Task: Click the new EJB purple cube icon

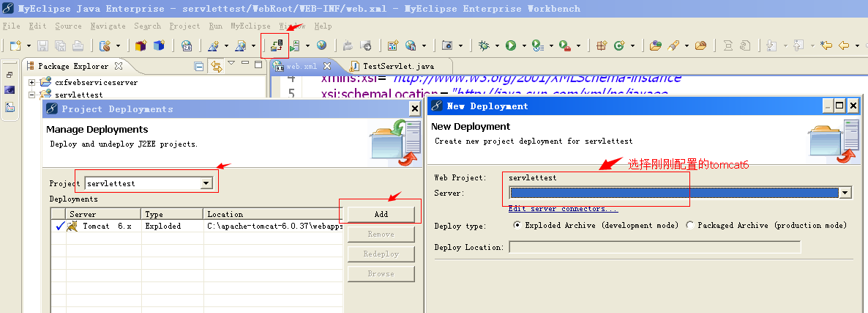Action: [x=141, y=46]
